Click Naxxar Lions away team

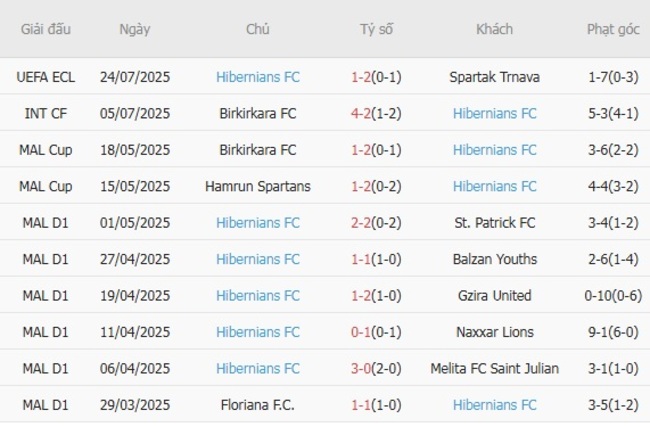(494, 332)
